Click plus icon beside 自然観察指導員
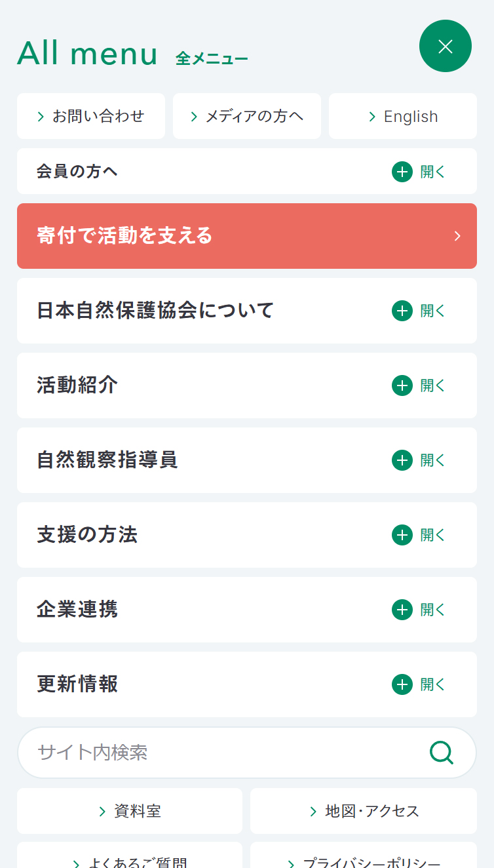 coord(402,460)
